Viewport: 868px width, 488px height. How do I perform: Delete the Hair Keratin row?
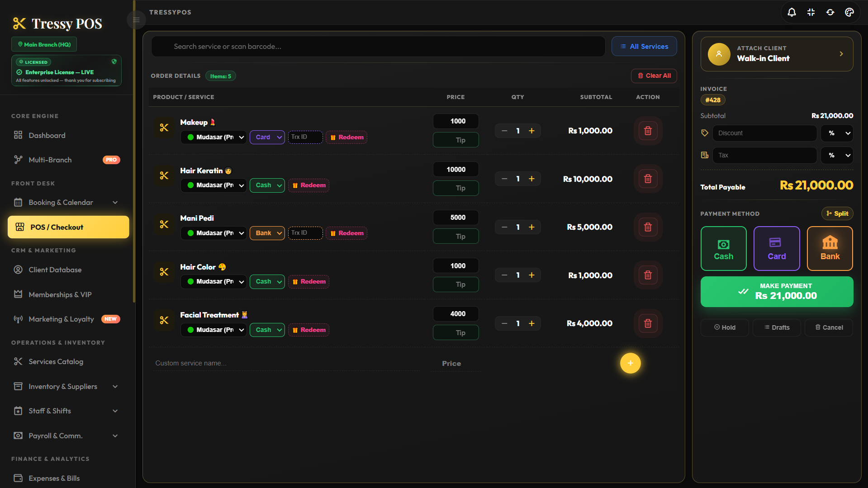[648, 179]
